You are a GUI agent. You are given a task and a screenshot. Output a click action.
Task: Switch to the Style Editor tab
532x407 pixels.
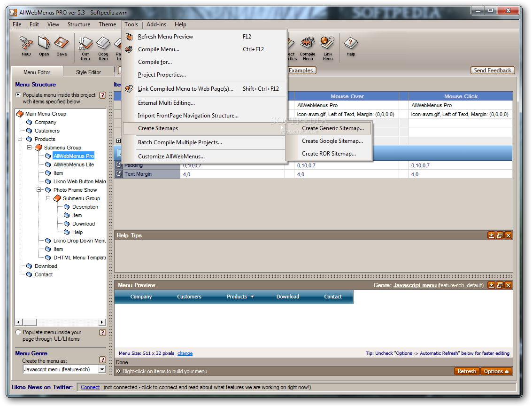(88, 72)
